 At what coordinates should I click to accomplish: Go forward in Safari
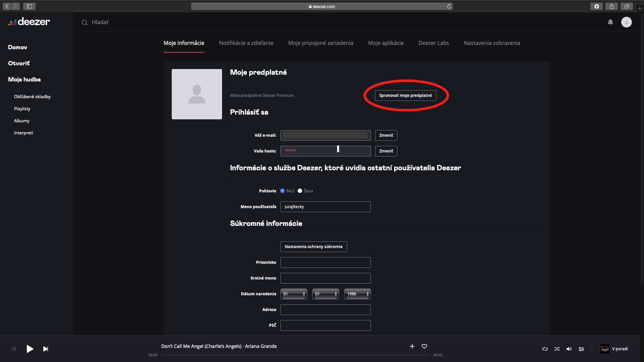click(15, 6)
